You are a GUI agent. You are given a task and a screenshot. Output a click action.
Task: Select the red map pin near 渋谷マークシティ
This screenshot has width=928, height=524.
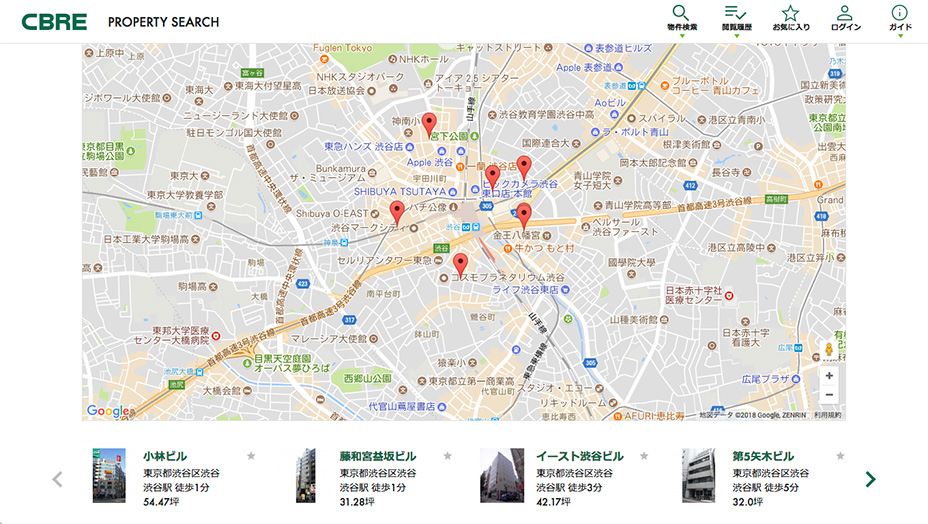coord(397,213)
